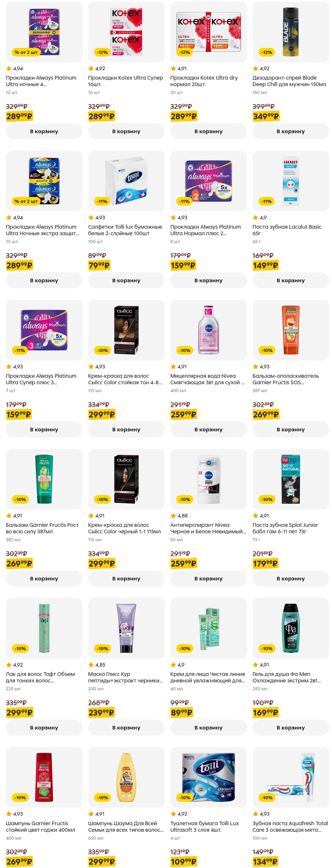Click star rating icon of Lacalut Basic paste
Viewport: 332px width, 868px height.
click(255, 218)
